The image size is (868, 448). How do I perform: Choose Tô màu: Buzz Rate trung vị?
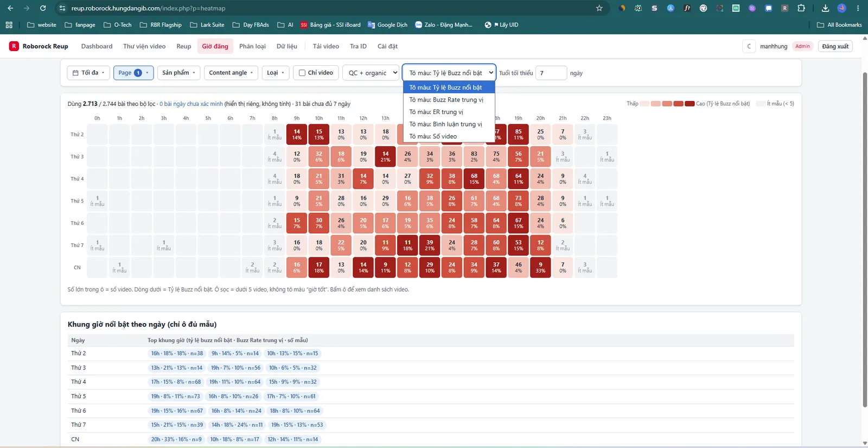pyautogui.click(x=449, y=99)
